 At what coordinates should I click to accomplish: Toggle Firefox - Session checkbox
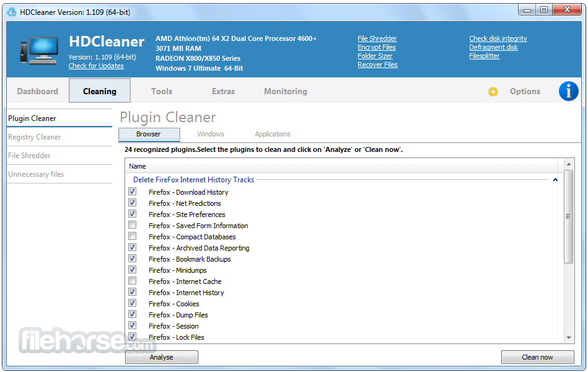tap(133, 325)
